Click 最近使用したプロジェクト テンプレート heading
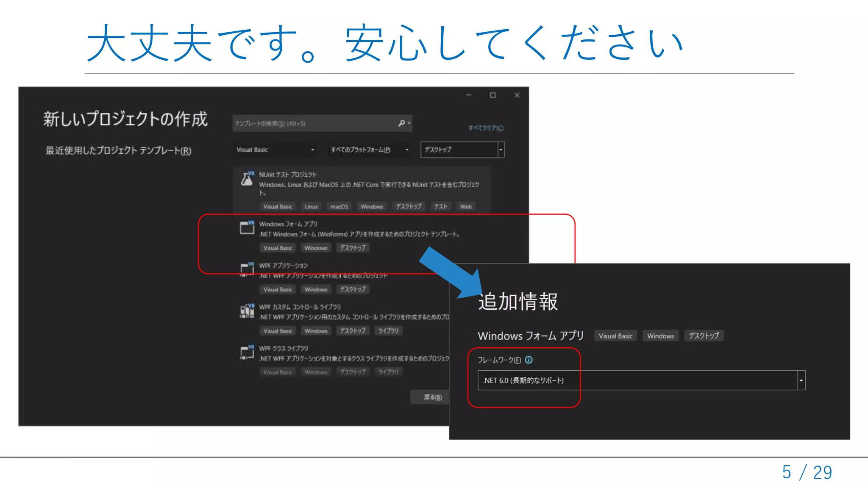868x488 pixels. 118,150
